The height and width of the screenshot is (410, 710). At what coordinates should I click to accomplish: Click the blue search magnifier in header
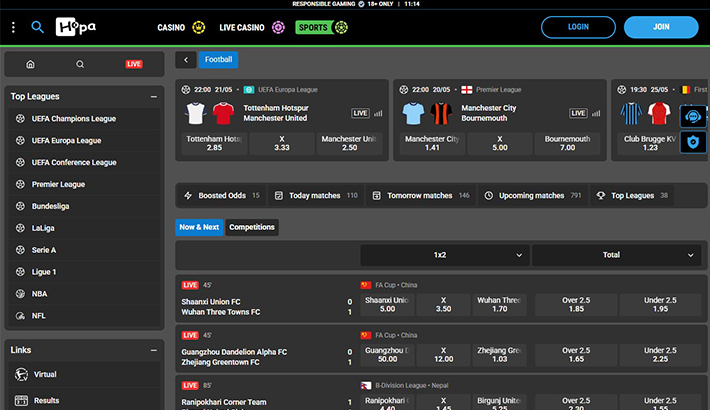(38, 28)
